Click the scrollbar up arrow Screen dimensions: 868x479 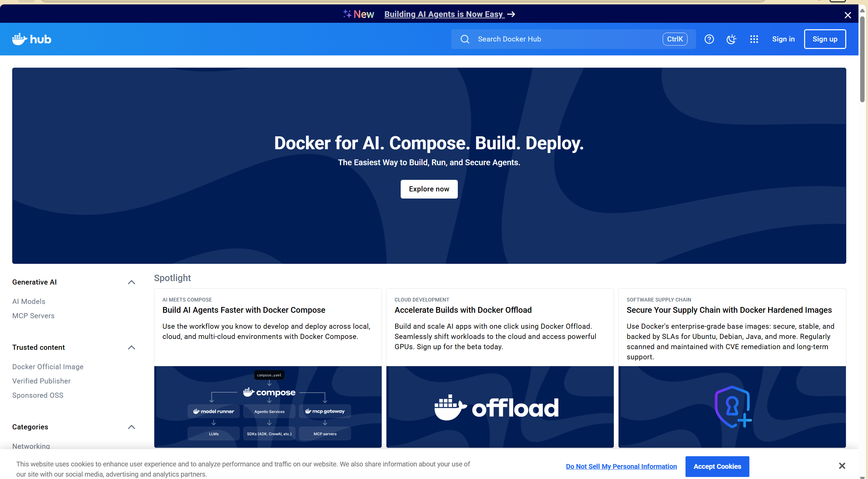(x=862, y=10)
